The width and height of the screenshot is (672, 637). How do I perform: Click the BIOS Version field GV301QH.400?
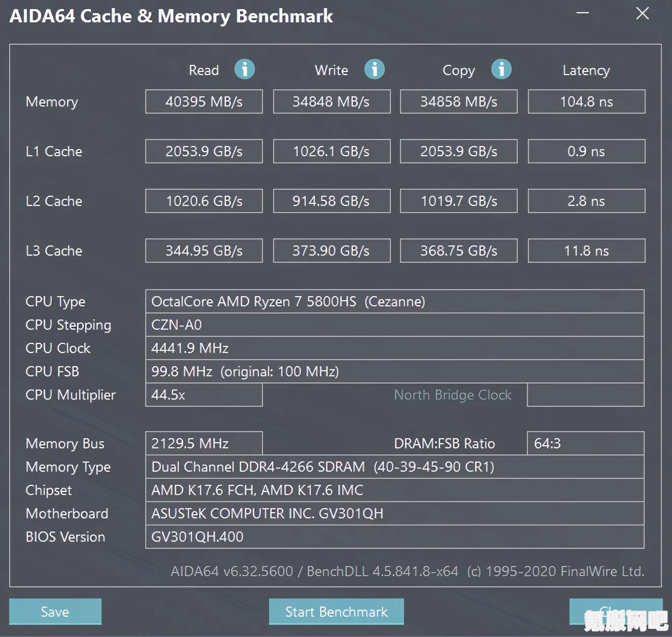tap(395, 537)
